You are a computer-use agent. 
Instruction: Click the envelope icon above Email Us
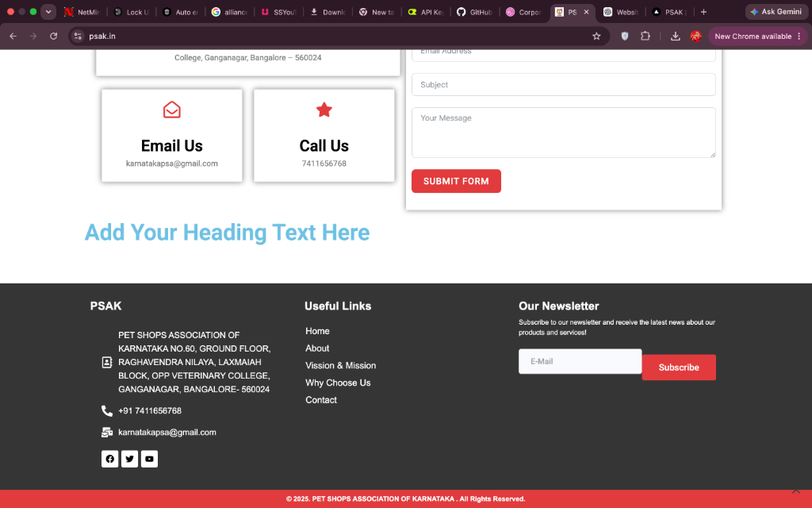pyautogui.click(x=172, y=110)
